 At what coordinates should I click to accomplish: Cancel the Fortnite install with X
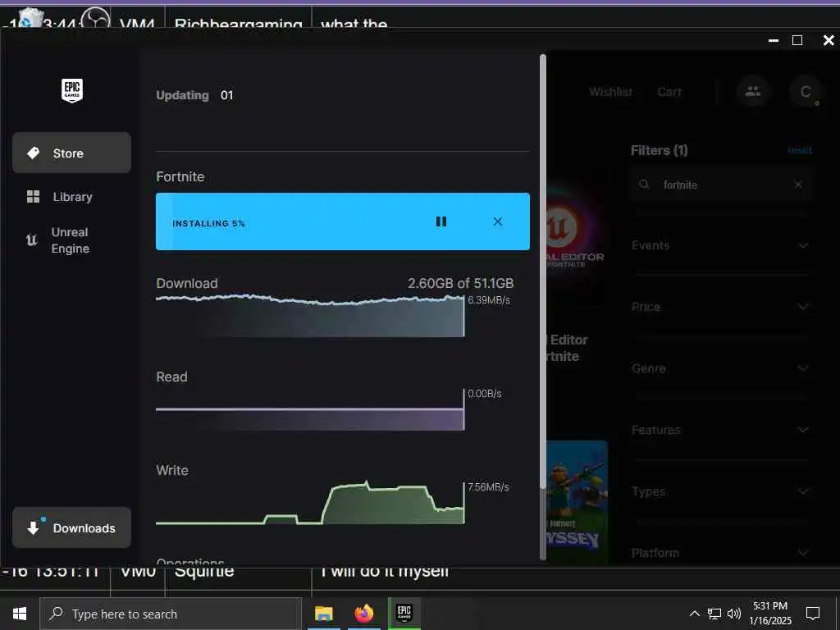[498, 221]
